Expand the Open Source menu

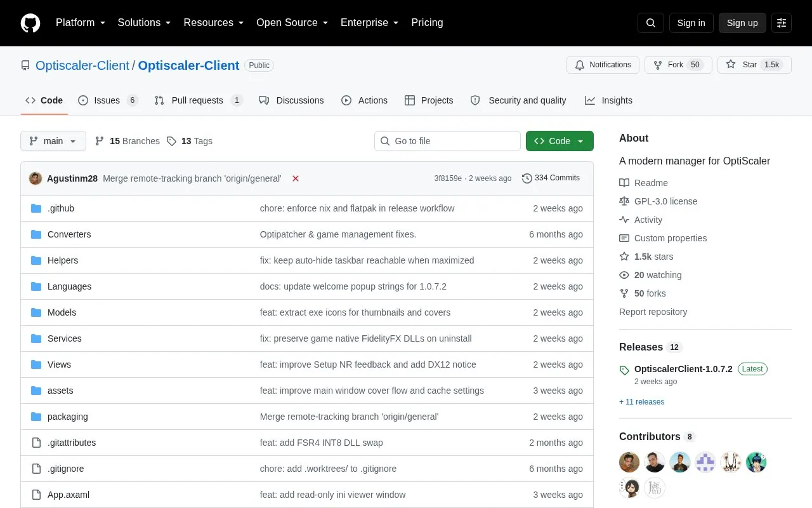tap(292, 23)
